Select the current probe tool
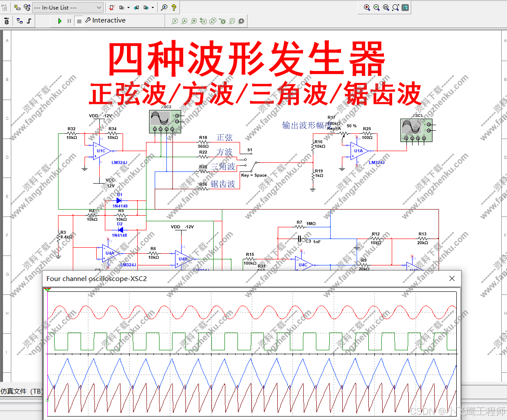The height and width of the screenshot is (420, 507). pos(184,21)
